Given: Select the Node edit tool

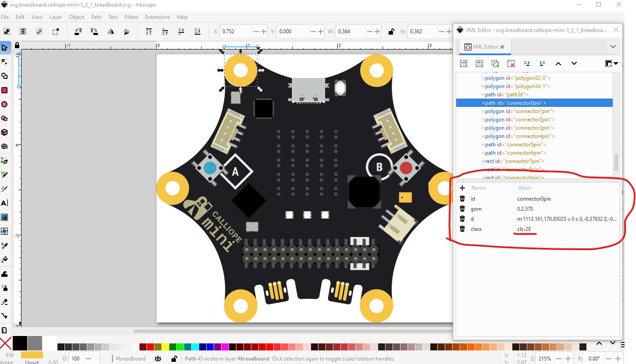Looking at the screenshot, I should [4, 62].
